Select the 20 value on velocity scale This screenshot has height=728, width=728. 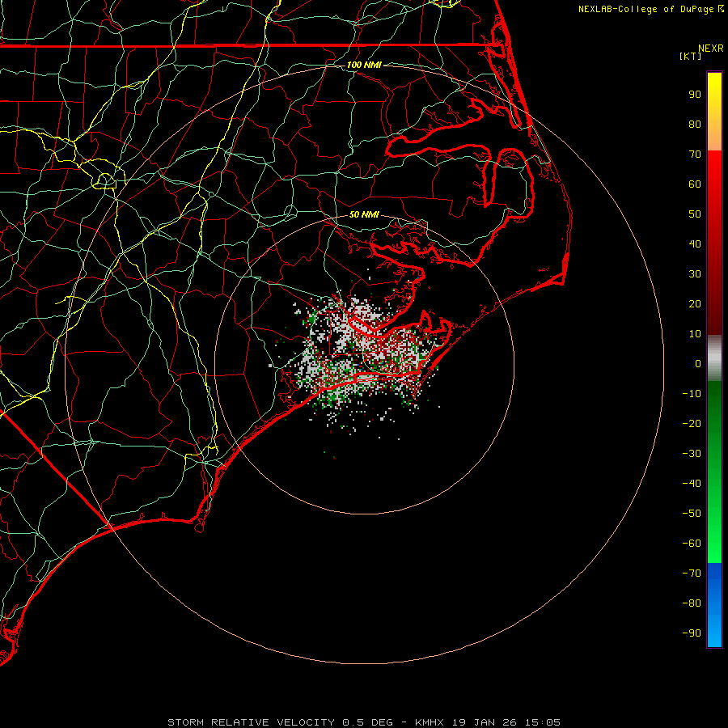695,303
